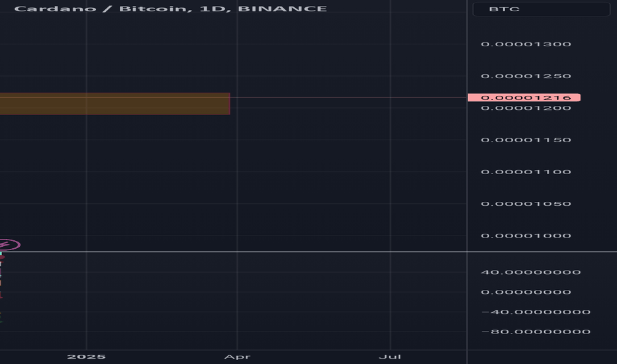
Task: Click the 0.00001050 price axis label
Action: click(526, 203)
